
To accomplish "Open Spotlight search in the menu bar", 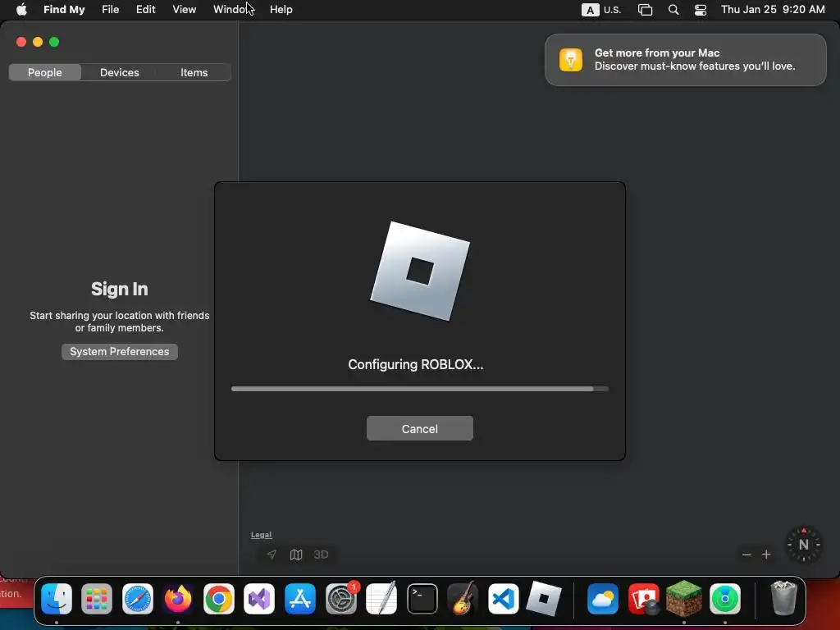I will pos(673,10).
